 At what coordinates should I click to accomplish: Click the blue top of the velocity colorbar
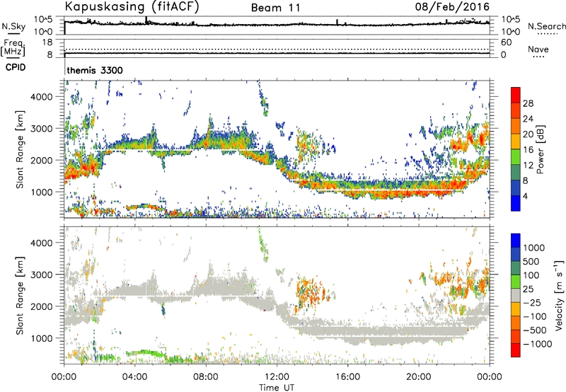point(516,240)
